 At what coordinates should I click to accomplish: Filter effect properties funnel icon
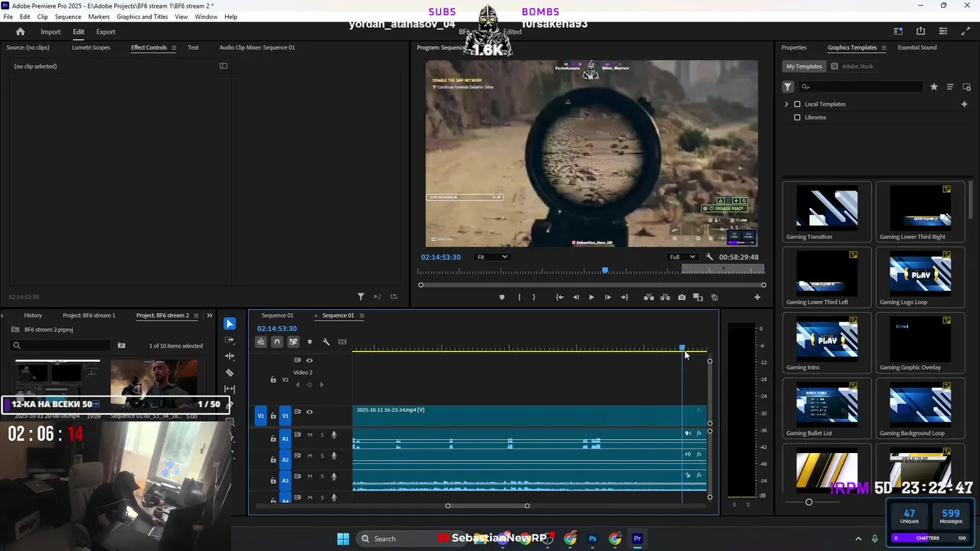point(361,297)
